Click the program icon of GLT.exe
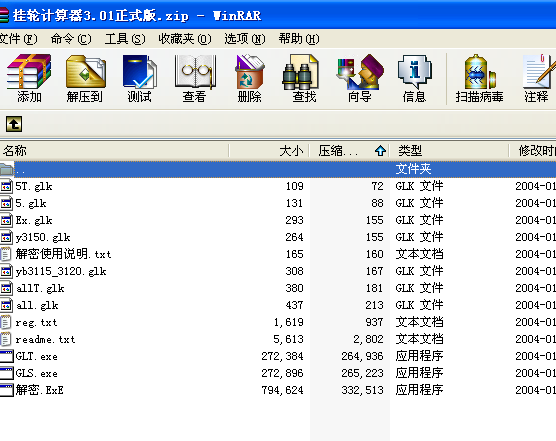Viewport: 556px width, 441px height. tap(6, 356)
